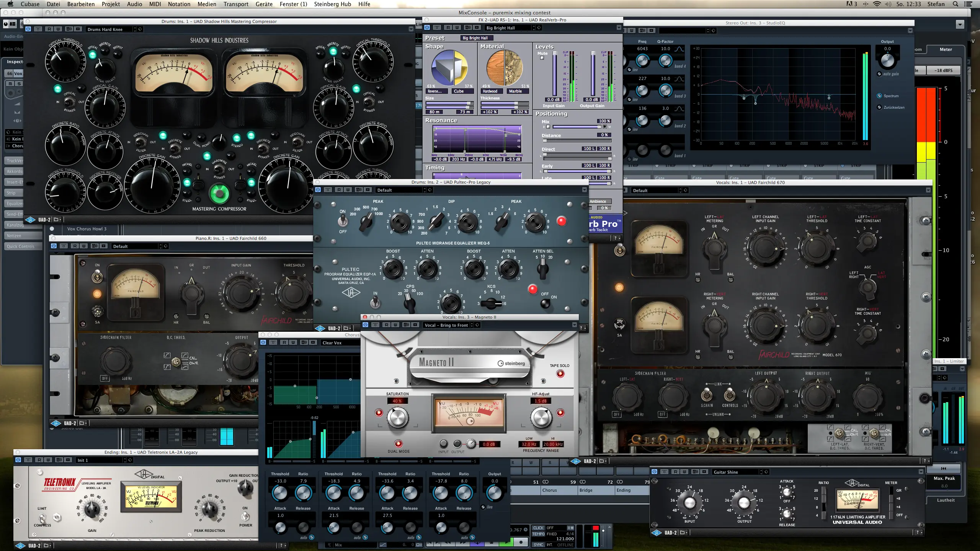Flip the POWER switch on the Teletronix LA-2A
Viewport: 980px width, 551px height.
coord(245,517)
